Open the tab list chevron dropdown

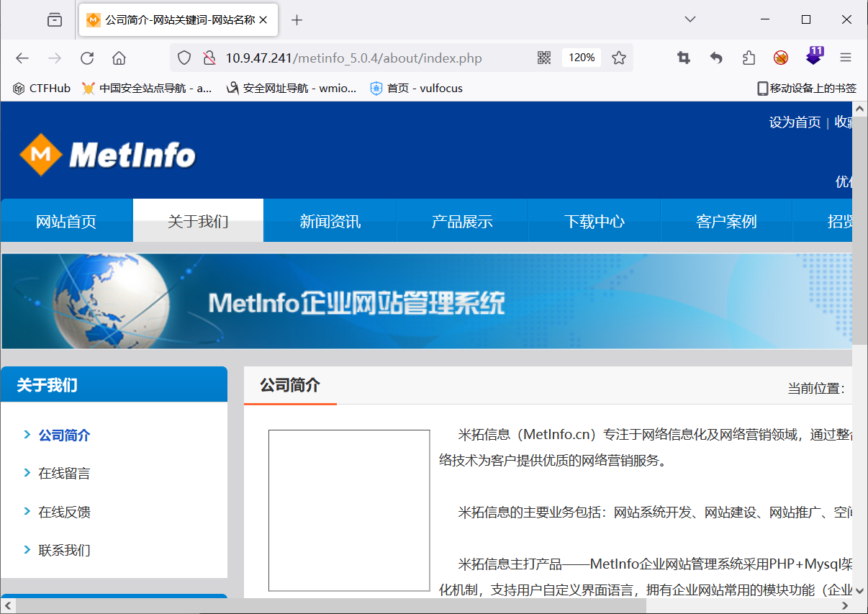click(690, 19)
